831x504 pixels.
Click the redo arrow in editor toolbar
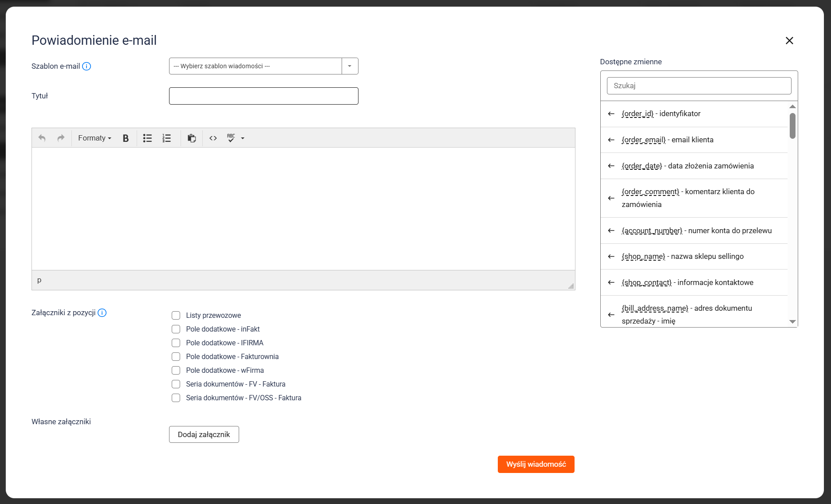point(61,138)
